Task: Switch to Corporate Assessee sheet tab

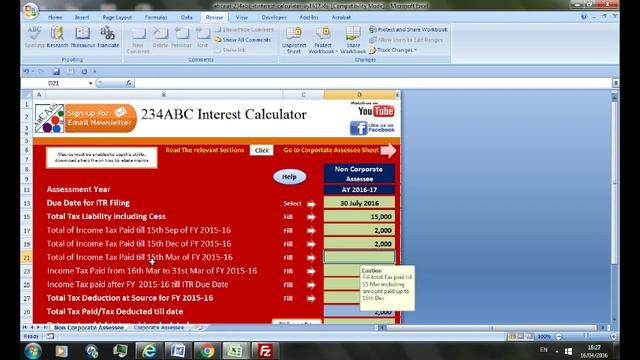Action: [159, 328]
